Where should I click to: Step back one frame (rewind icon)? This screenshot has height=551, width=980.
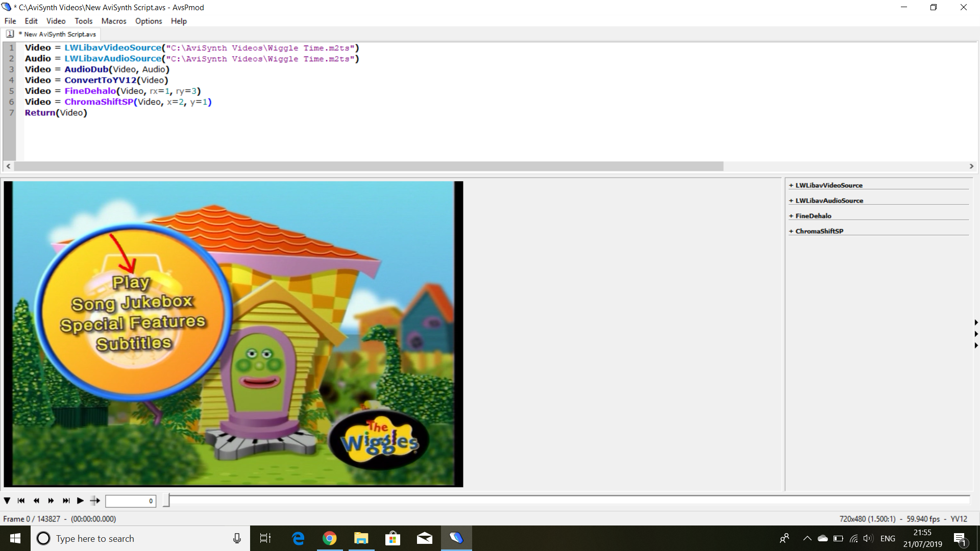click(36, 500)
